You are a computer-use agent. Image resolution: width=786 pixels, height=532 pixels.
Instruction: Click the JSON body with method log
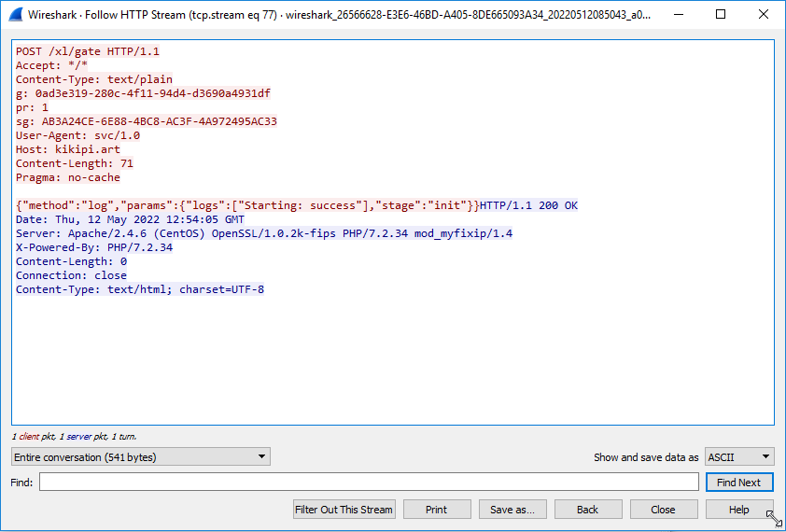coord(247,205)
